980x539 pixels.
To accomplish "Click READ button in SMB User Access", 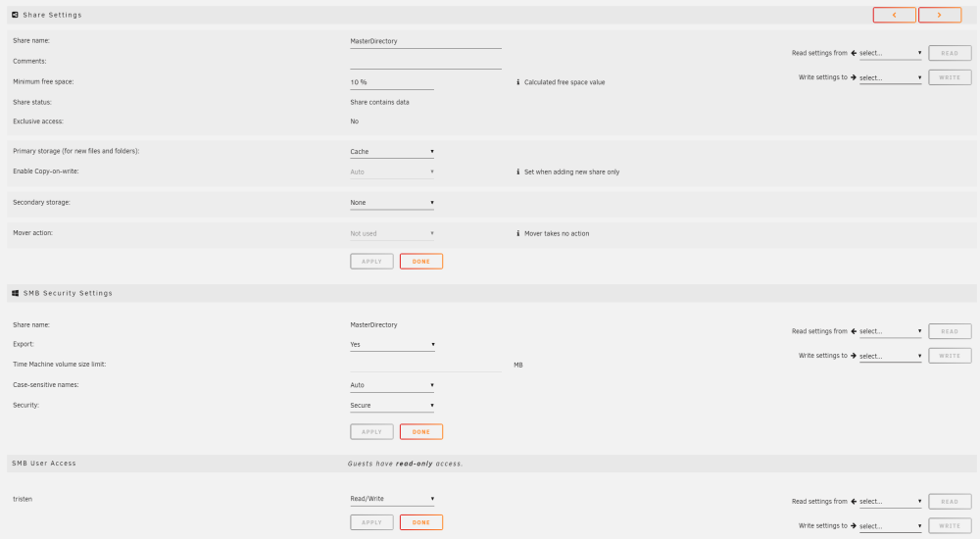I will [x=950, y=502].
